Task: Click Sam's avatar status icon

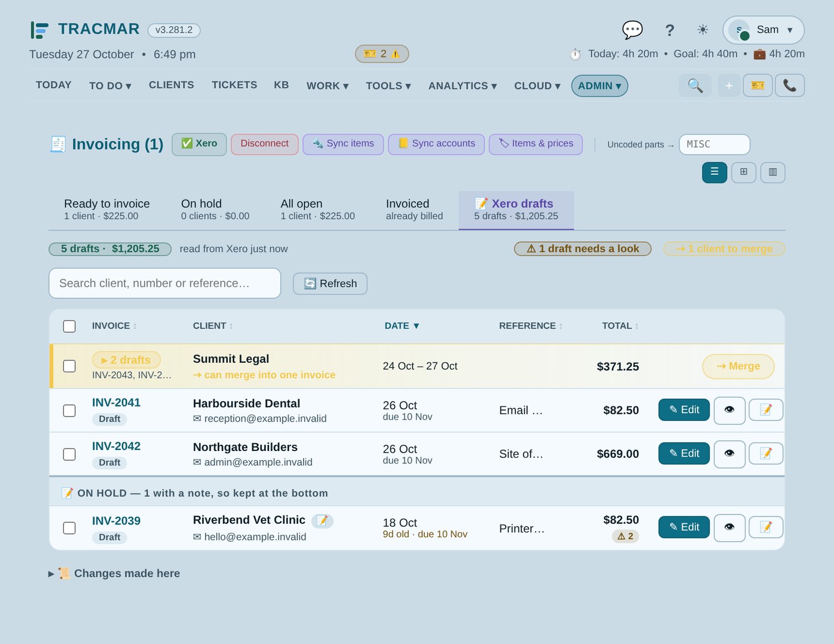Action: [739, 30]
